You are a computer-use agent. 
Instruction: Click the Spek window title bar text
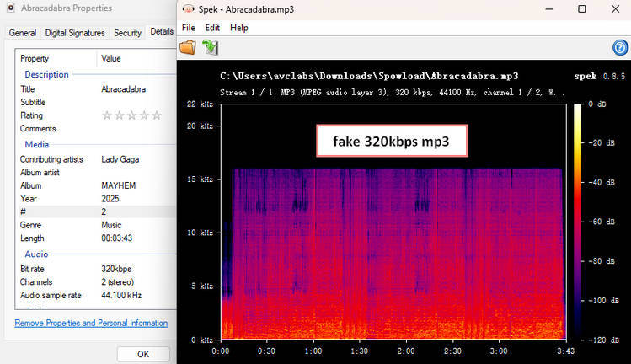[246, 9]
